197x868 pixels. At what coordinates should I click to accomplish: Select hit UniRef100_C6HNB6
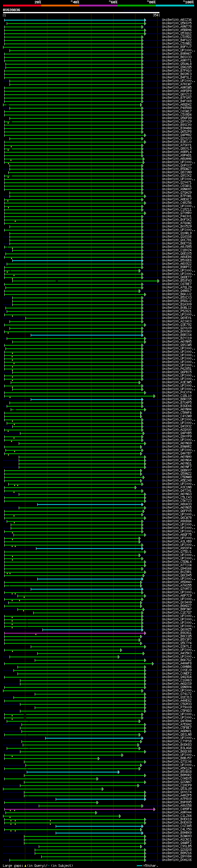[177, 667]
